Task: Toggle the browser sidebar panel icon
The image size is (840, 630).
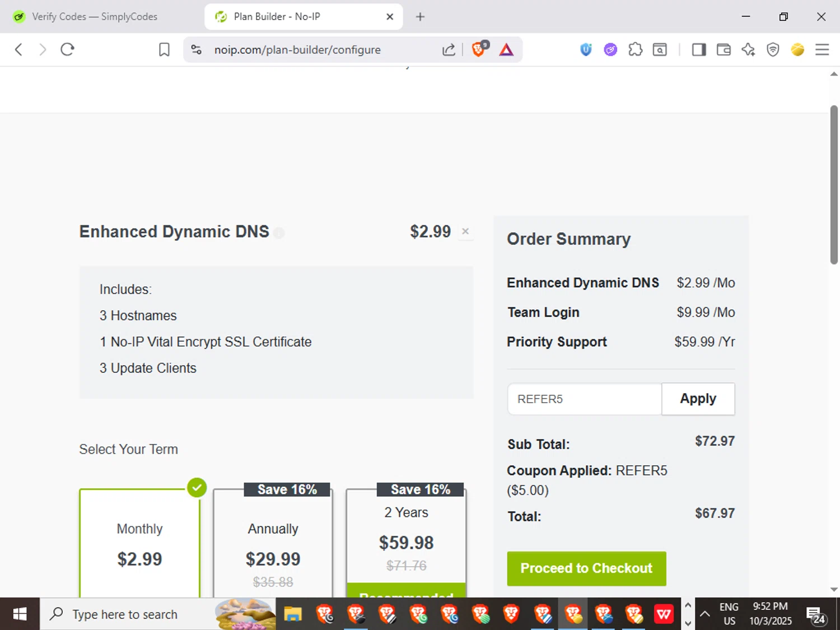Action: coord(698,50)
